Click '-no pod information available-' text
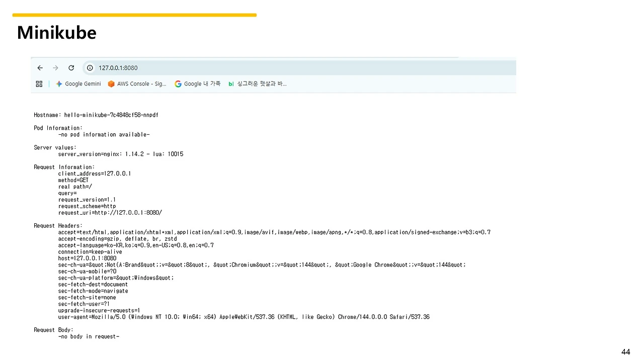This screenshot has width=644, height=362. coord(104,135)
